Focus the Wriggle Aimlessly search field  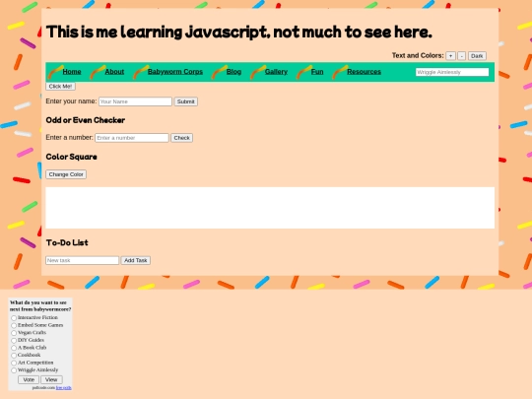[452, 72]
